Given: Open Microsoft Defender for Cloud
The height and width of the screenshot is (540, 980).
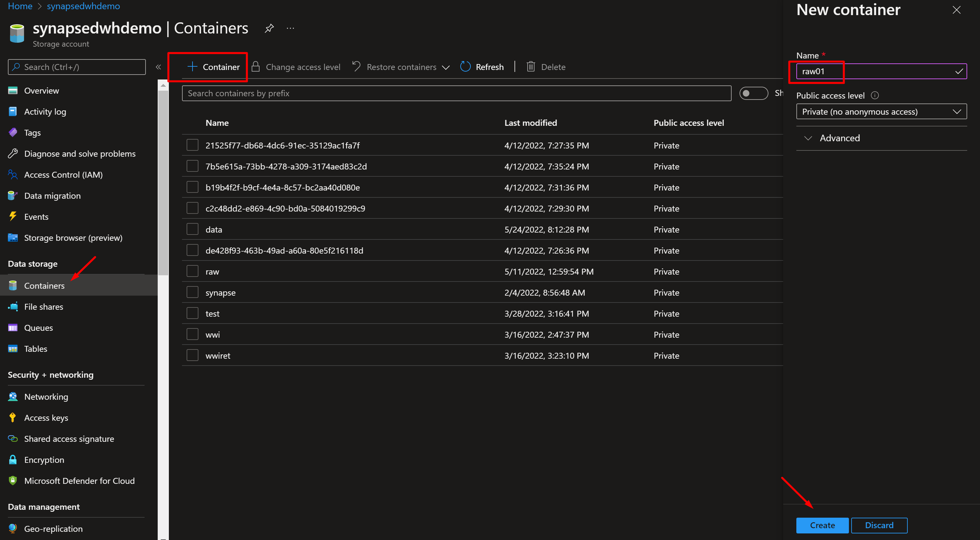Looking at the screenshot, I should [79, 481].
